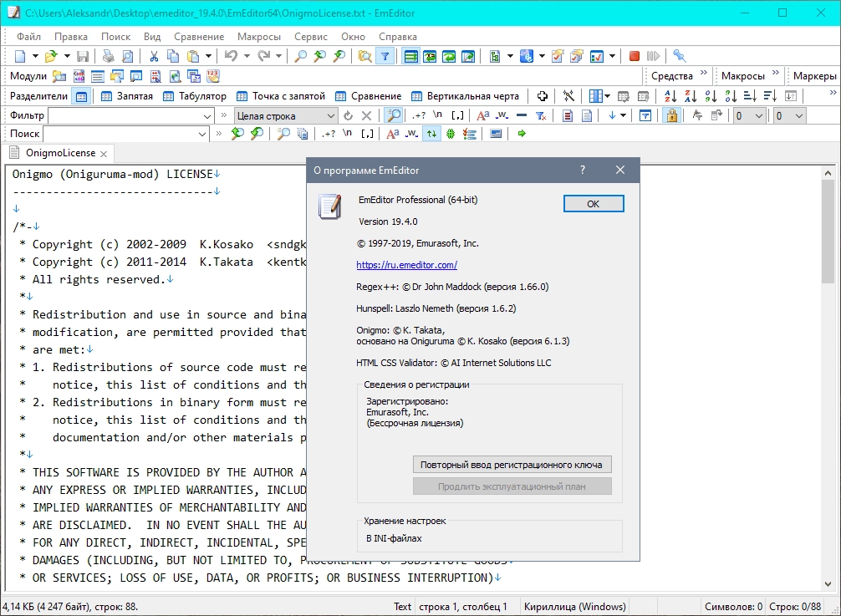Toggle escape sequence \n in Search bar
Screen dimensions: 841x616
pyautogui.click(x=348, y=134)
